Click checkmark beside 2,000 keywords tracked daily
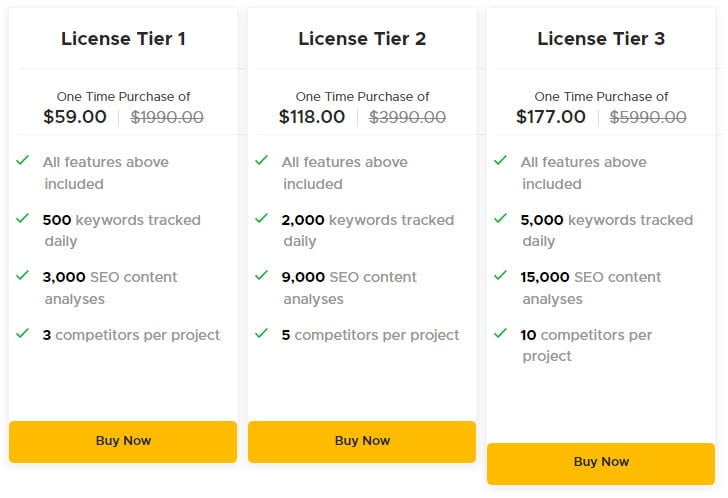Screen dimensions: 728x498 tap(261, 218)
